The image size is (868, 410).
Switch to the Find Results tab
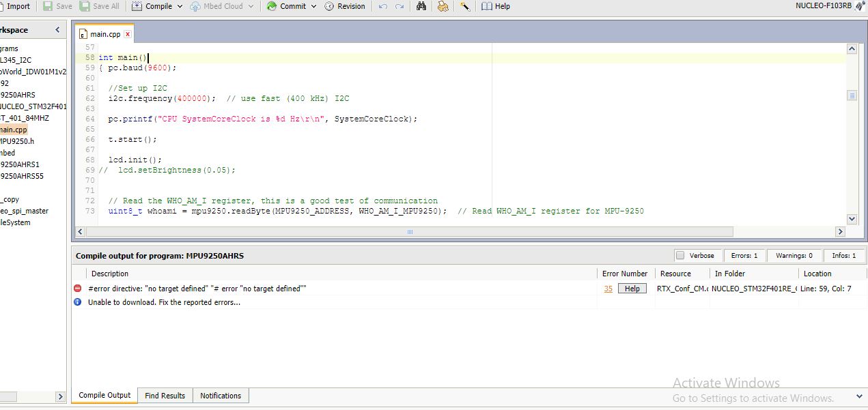coord(165,396)
